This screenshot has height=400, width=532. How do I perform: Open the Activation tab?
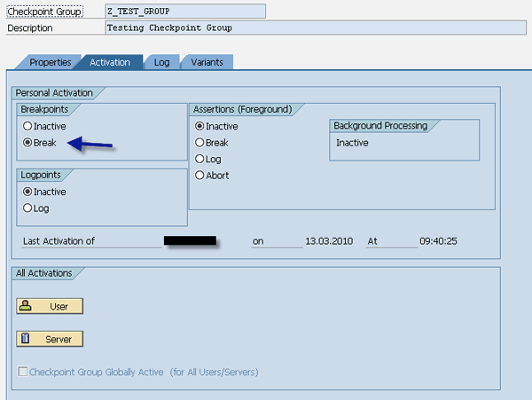coord(110,62)
